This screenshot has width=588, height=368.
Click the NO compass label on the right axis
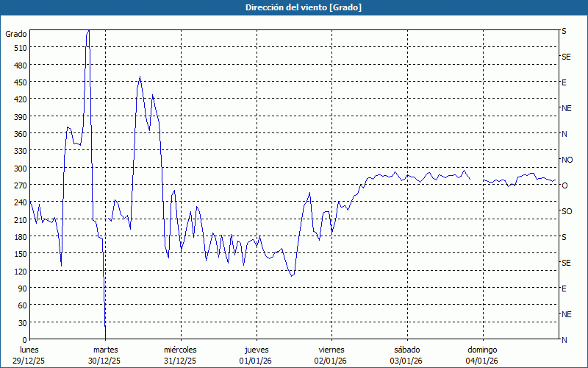pyautogui.click(x=567, y=160)
